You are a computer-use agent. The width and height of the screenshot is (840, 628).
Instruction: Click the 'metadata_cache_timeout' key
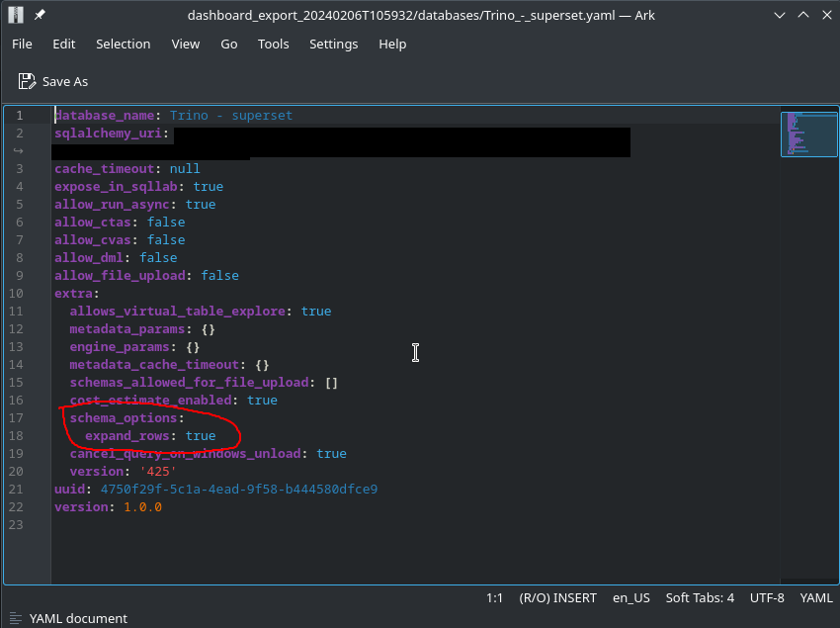click(x=154, y=365)
